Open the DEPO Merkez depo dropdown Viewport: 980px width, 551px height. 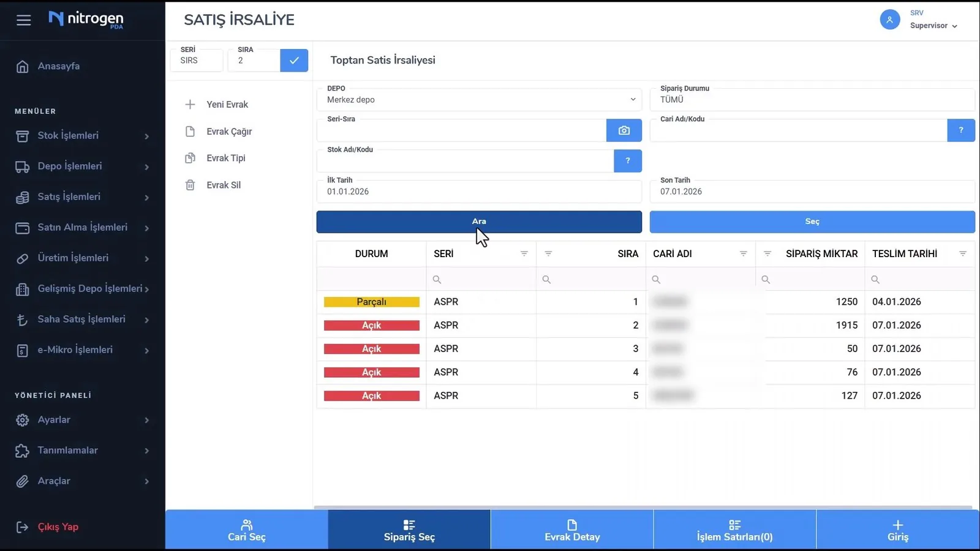(479, 100)
